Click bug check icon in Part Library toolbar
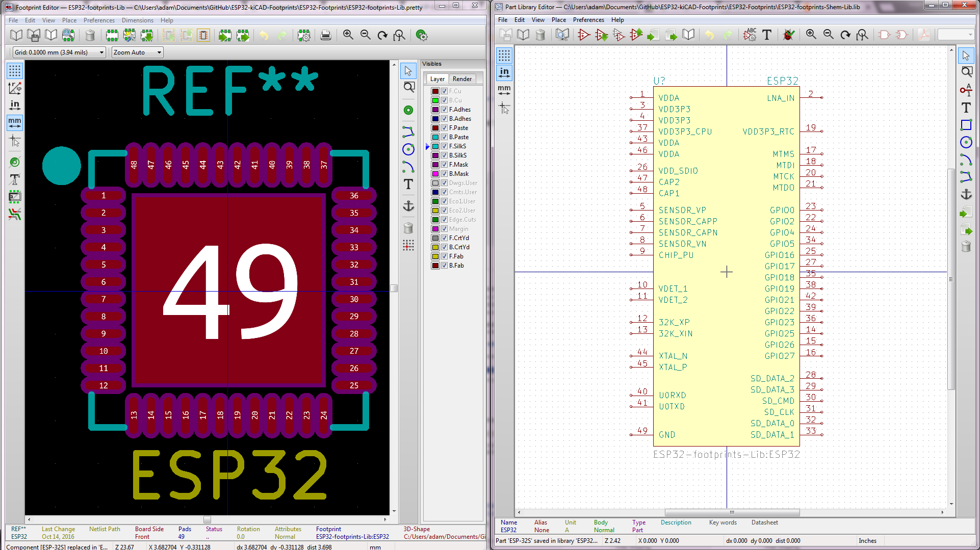Screen dimensions: 980x550 tap(789, 35)
